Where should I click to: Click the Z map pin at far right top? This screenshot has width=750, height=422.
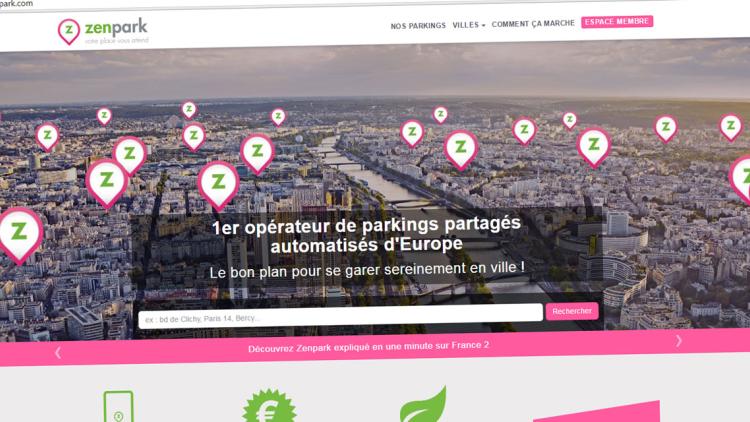click(x=731, y=127)
